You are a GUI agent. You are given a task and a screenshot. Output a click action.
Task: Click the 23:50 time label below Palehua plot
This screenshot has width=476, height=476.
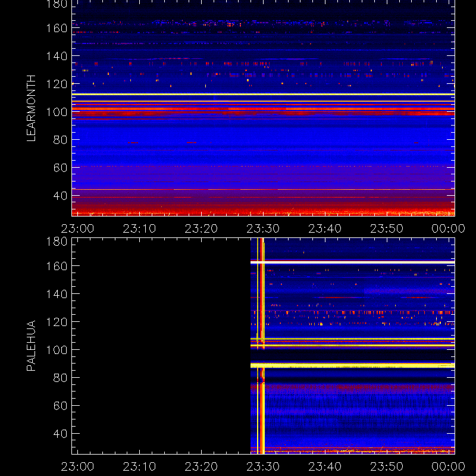[387, 466]
